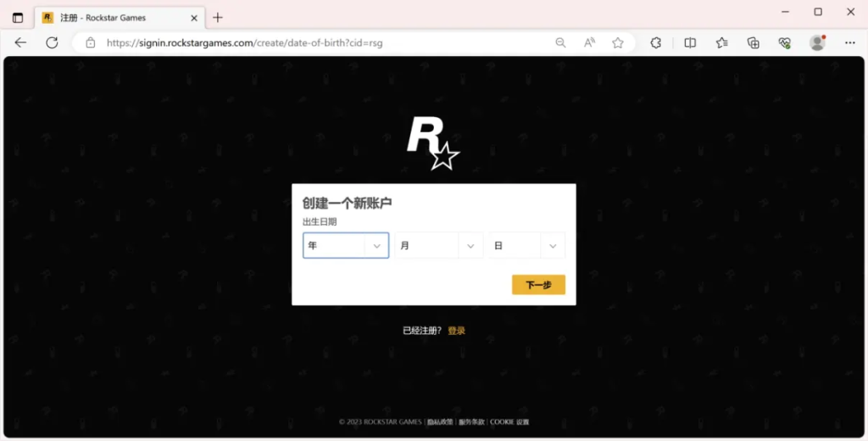The image size is (868, 441).
Task: Open browser essentials heart icon
Action: [784, 42]
